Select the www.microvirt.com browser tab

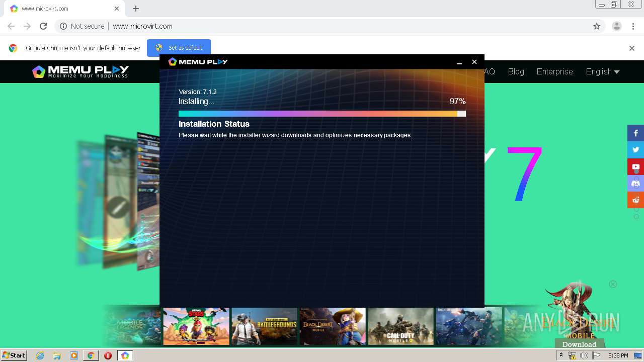click(64, 9)
